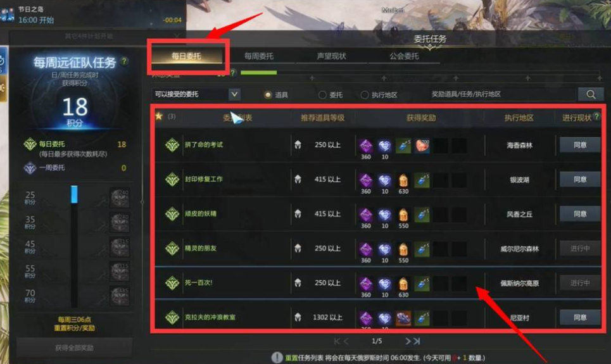Image resolution: width=611 pixels, height=364 pixels.
Task: Click the card reward icon in 克拉夫的冲浪教室 row
Action: tap(403, 318)
